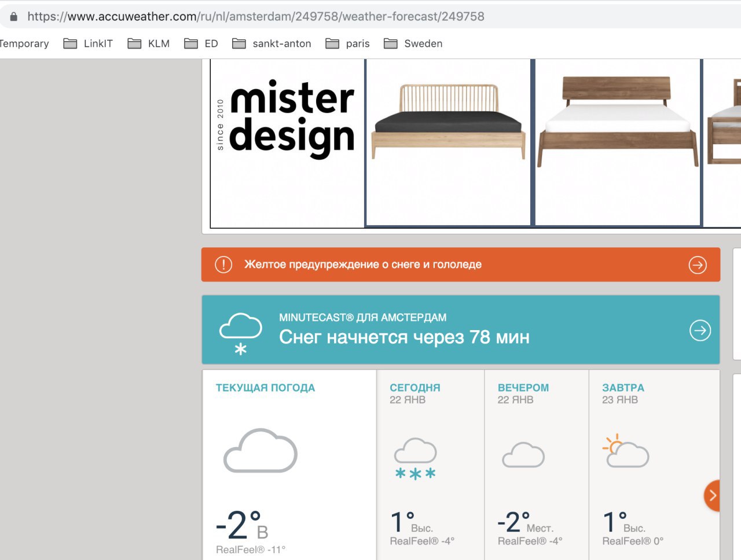This screenshot has height=560, width=741.
Task: Click the lock icon in address bar
Action: pos(14,17)
